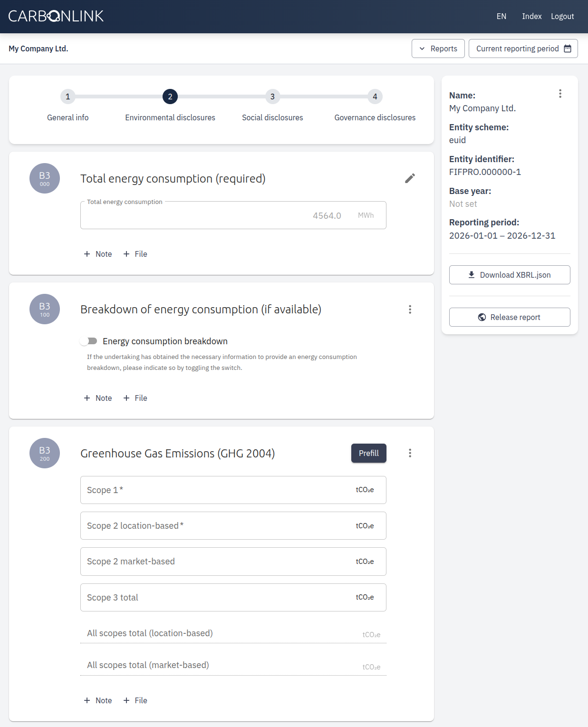This screenshot has width=588, height=727.
Task: Click calendar icon in Current reporting period
Action: 568,48
